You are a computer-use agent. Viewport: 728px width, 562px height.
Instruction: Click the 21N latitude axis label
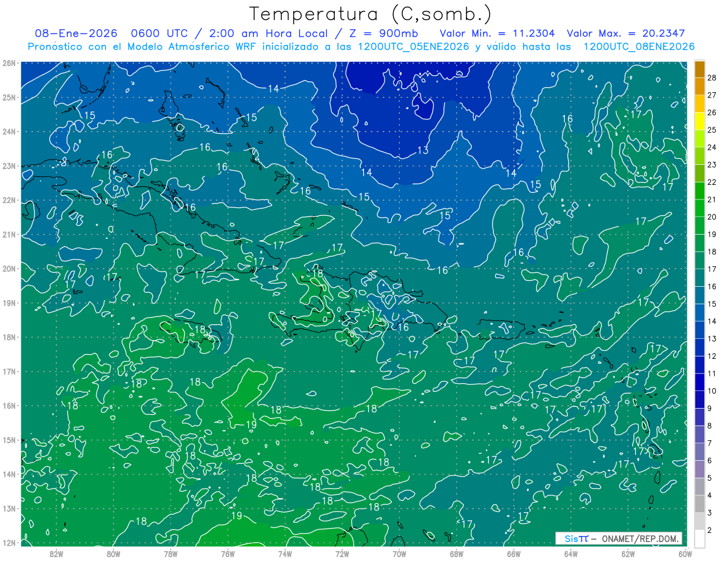(9, 234)
